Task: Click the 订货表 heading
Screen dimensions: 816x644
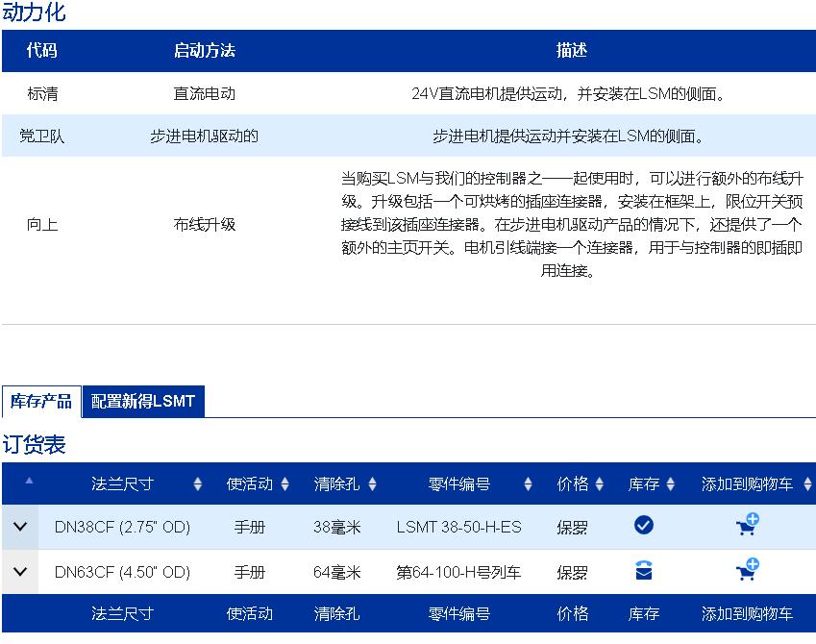Action: (x=34, y=445)
